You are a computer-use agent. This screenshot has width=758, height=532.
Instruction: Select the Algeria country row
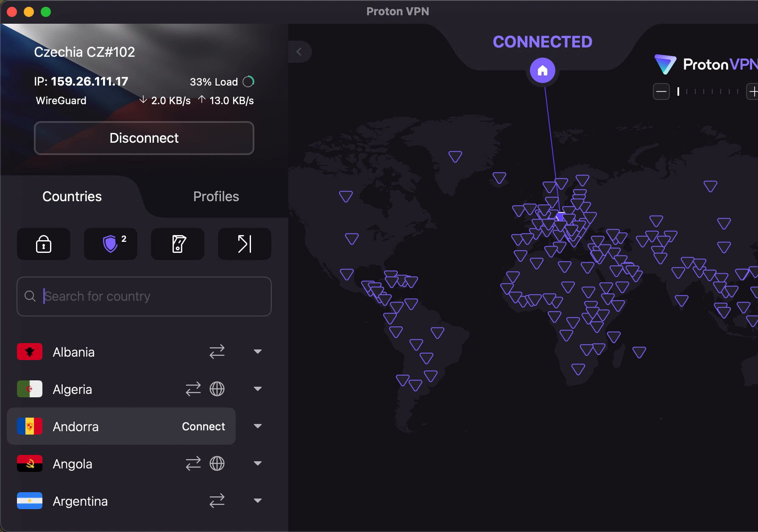[x=121, y=389]
